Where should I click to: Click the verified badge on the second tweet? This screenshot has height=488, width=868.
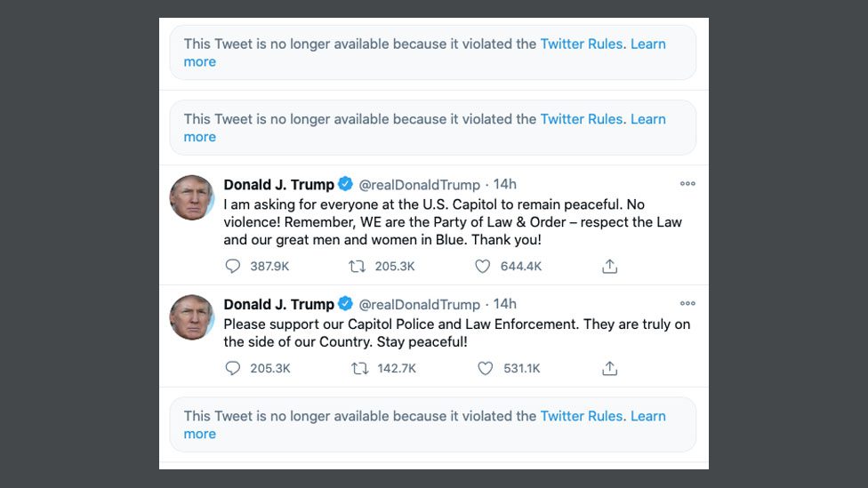click(x=345, y=304)
